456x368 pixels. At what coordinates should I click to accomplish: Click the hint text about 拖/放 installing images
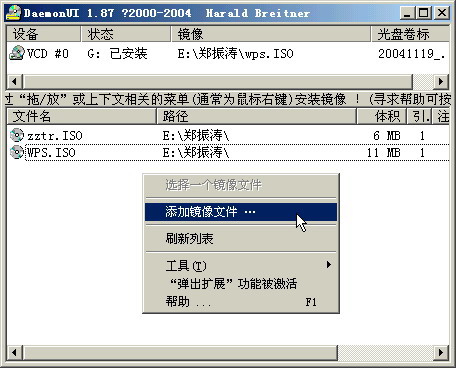pos(228,99)
